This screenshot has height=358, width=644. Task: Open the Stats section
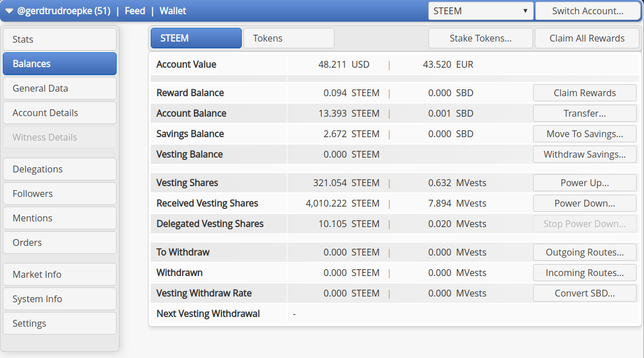point(60,39)
